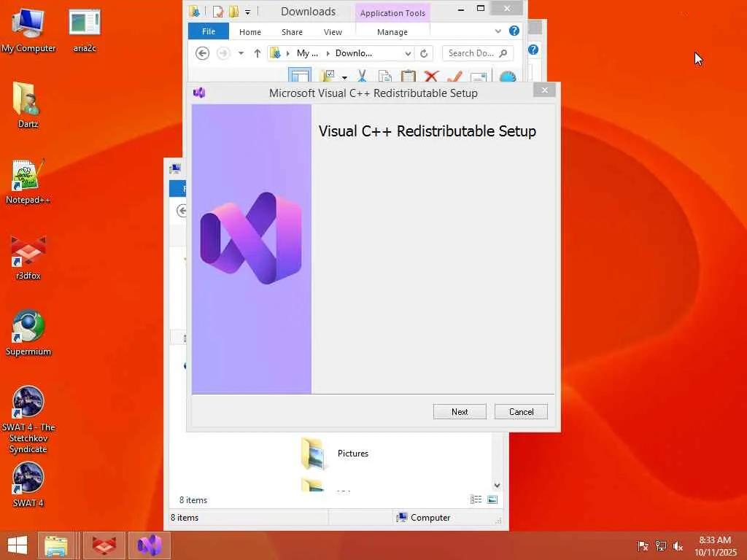Viewport: 747px width, 560px height.
Task: Select SWAT 4 - The Stetchkov Syndicate shortcut
Action: (x=28, y=420)
